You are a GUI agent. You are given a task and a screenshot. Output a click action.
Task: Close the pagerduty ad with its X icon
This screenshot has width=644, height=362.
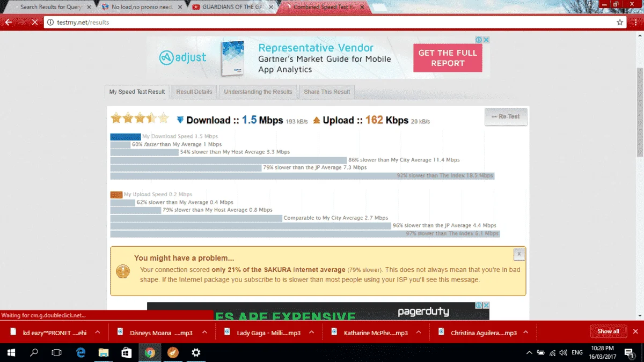pyautogui.click(x=486, y=305)
